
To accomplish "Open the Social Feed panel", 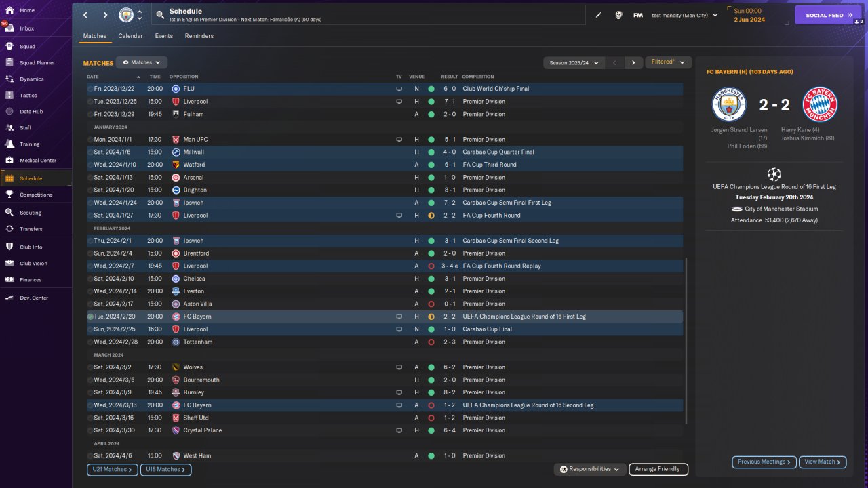I will click(828, 15).
